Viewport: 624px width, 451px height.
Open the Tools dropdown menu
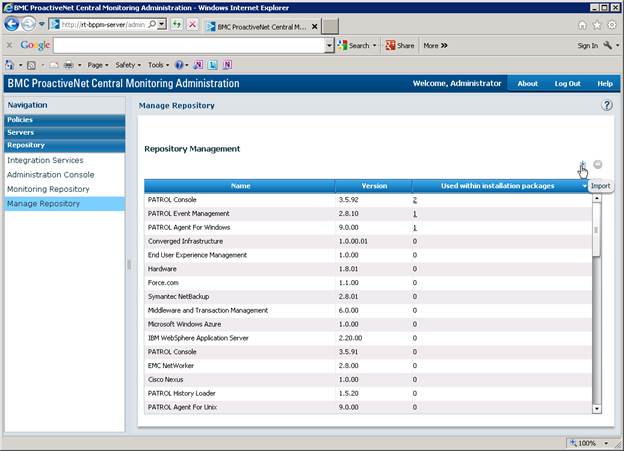tap(158, 64)
